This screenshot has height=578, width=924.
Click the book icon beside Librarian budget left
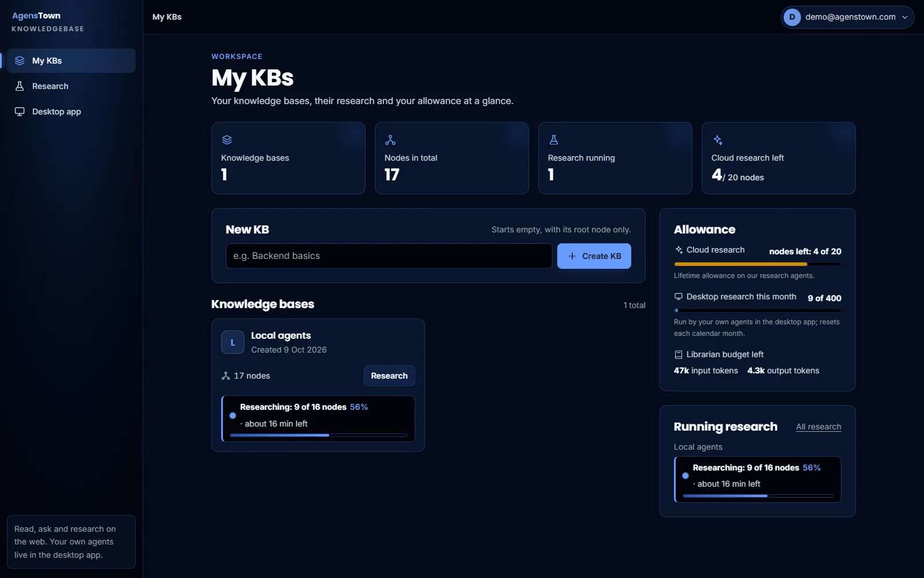click(x=679, y=354)
